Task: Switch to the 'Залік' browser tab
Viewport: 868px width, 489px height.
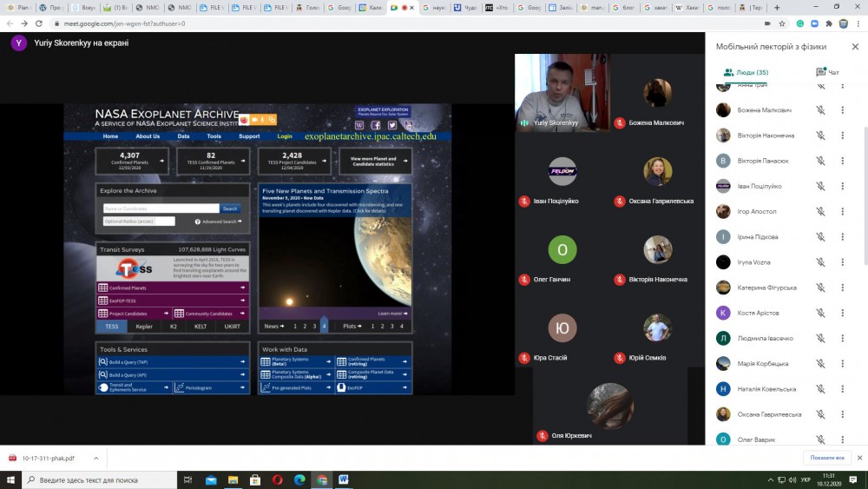Action: click(x=561, y=8)
